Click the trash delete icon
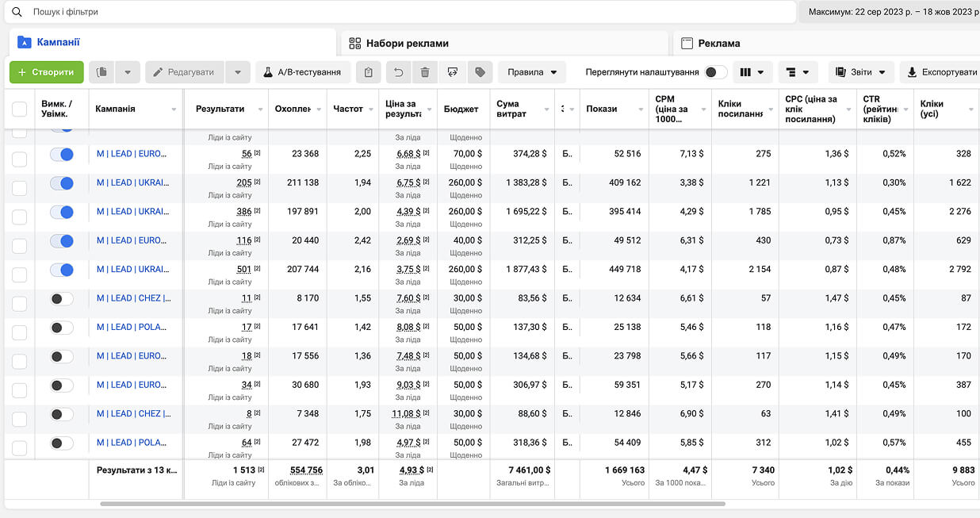 [x=425, y=72]
